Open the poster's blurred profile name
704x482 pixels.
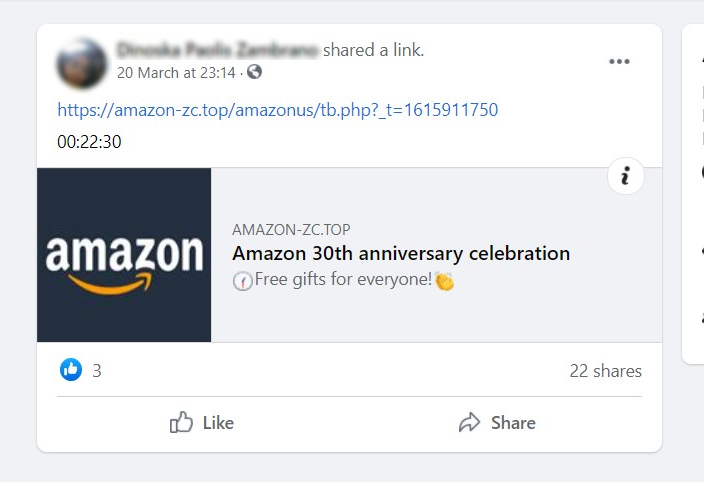(217, 49)
